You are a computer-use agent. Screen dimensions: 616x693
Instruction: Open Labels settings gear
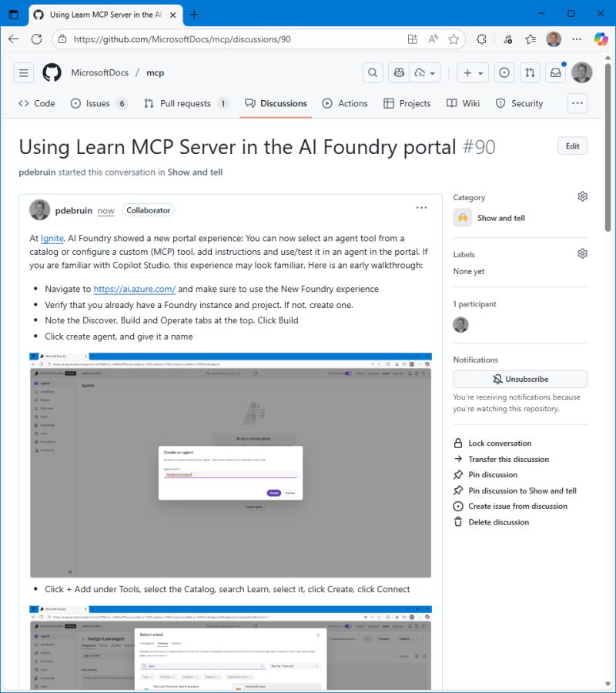pyautogui.click(x=582, y=254)
